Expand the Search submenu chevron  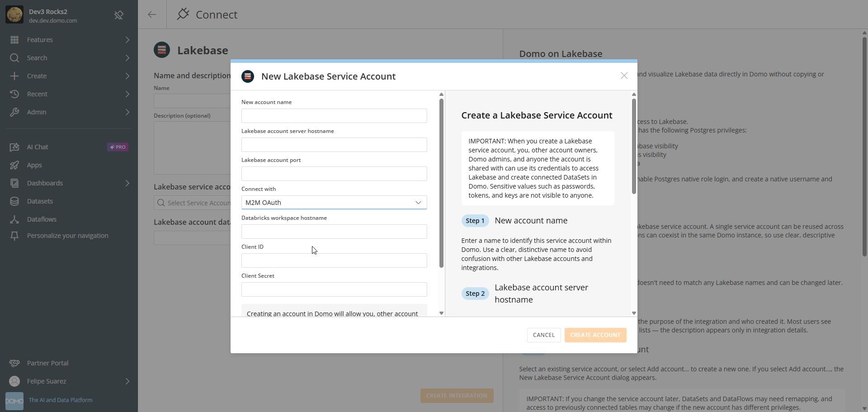(127, 58)
